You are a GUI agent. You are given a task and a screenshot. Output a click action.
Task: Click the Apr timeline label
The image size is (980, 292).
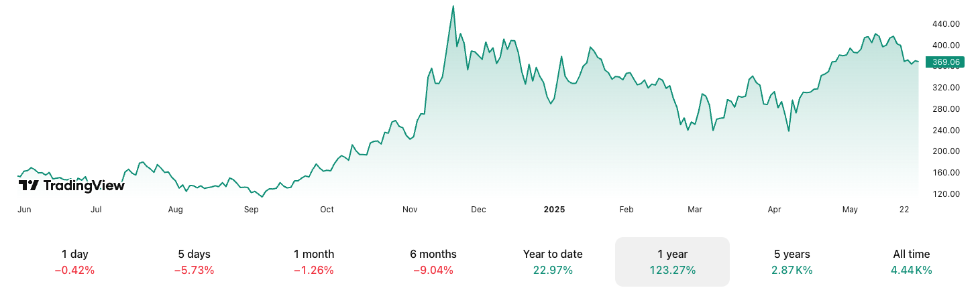point(774,210)
